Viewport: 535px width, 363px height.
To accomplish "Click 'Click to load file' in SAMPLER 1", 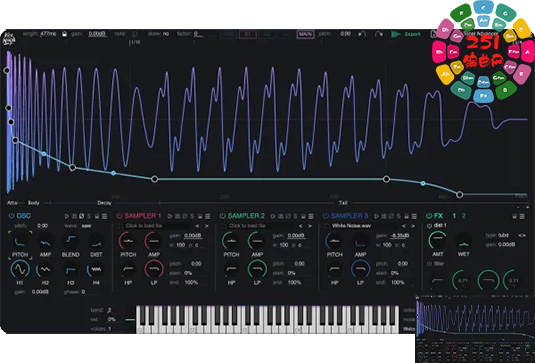I will click(144, 226).
